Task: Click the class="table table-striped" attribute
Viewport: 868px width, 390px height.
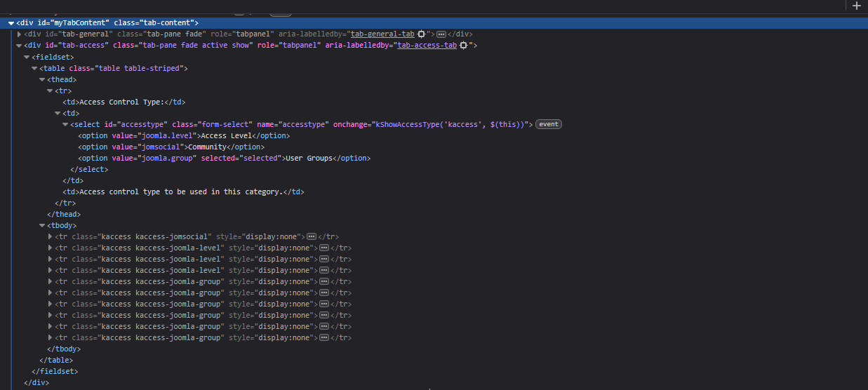Action: click(126, 68)
